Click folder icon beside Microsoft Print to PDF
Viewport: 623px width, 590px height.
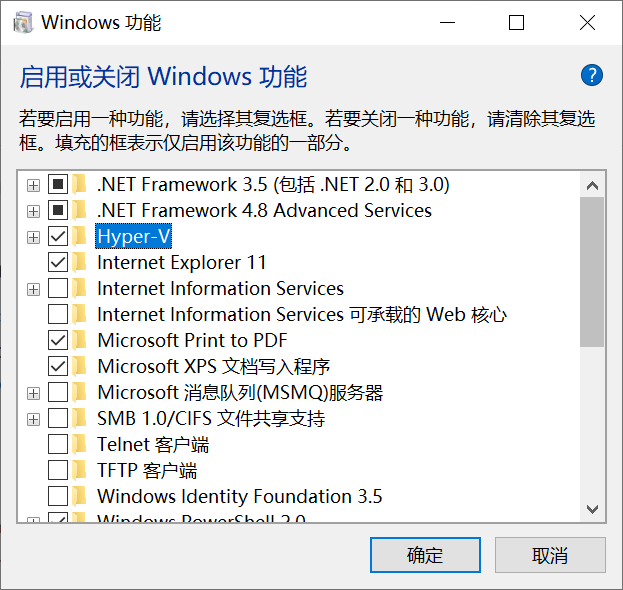tap(81, 341)
